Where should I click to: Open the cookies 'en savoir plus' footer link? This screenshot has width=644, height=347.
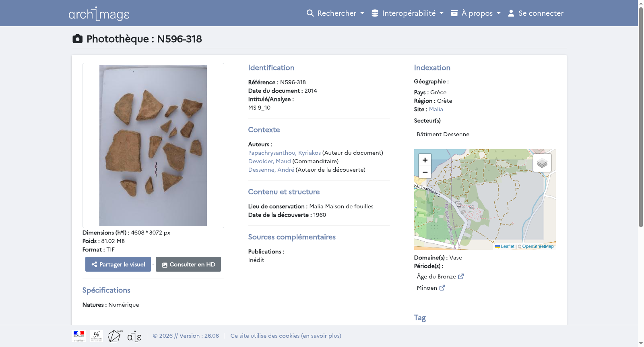pos(286,336)
